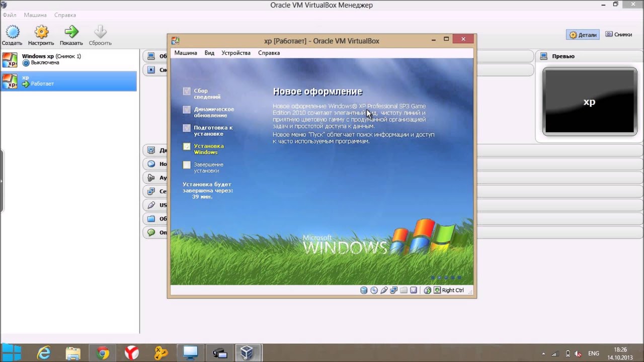Switch to the Снимки view
644x362 pixels.
pos(618,34)
